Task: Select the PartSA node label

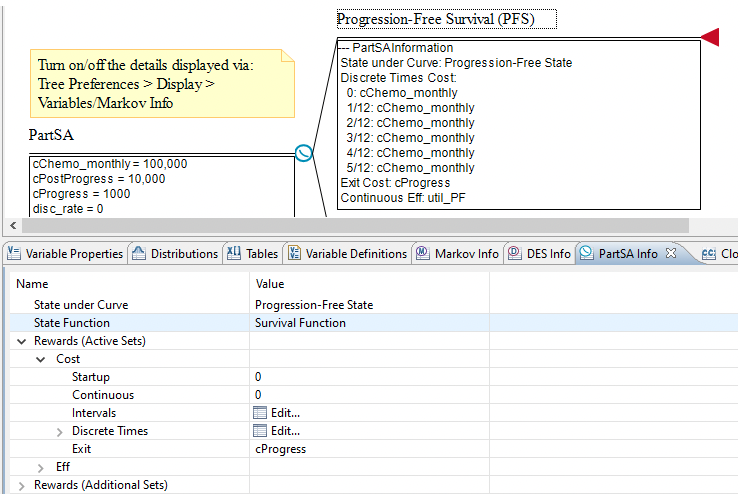Action: (51, 135)
